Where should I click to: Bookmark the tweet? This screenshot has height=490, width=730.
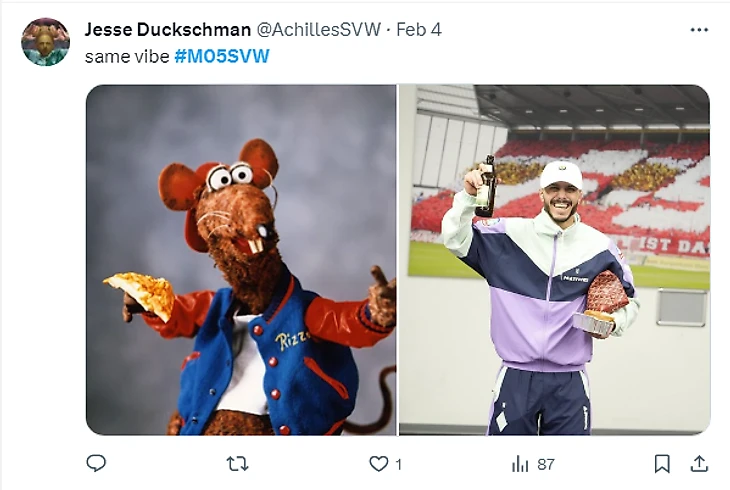point(662,463)
